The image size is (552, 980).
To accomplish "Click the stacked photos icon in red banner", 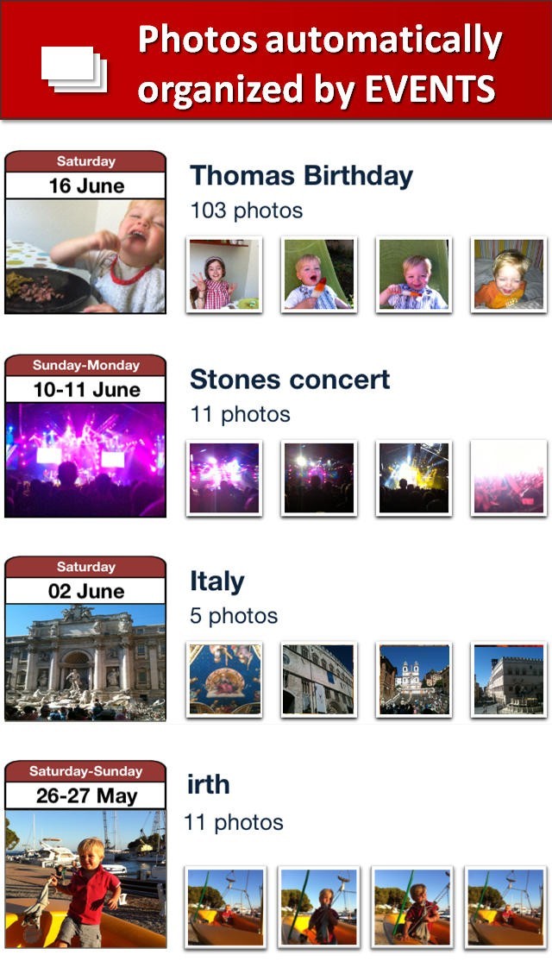I will [74, 68].
